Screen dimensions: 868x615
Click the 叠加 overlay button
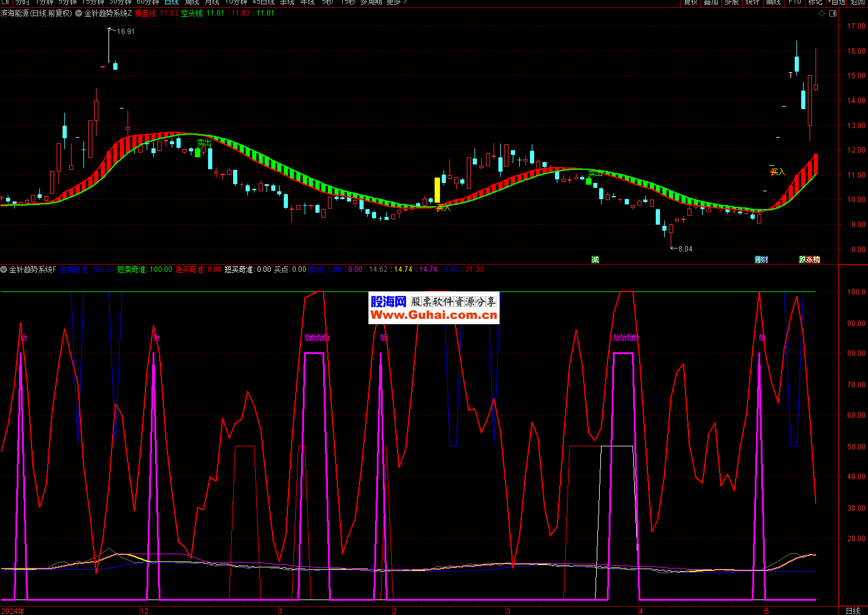click(x=711, y=2)
